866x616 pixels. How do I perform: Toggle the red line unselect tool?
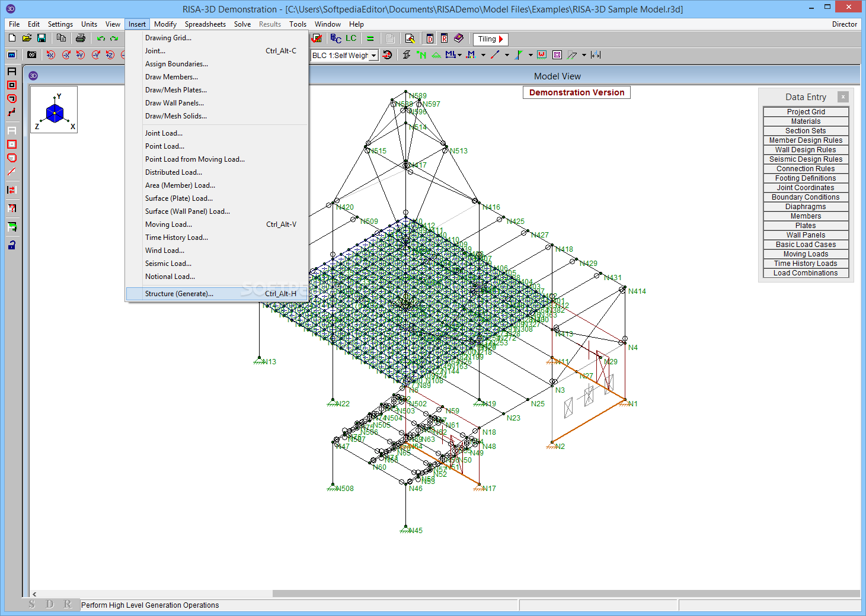coord(12,172)
